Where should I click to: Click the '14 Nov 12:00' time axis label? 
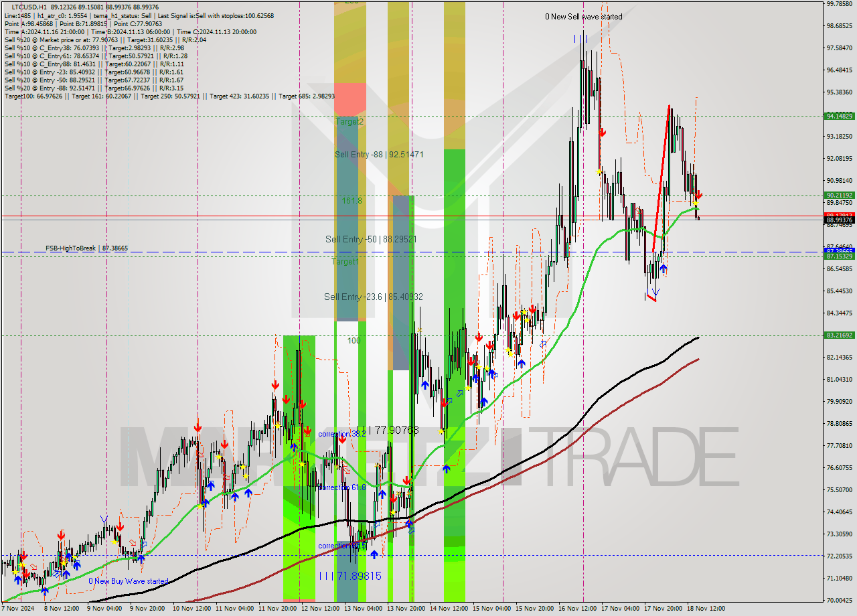coord(449,609)
